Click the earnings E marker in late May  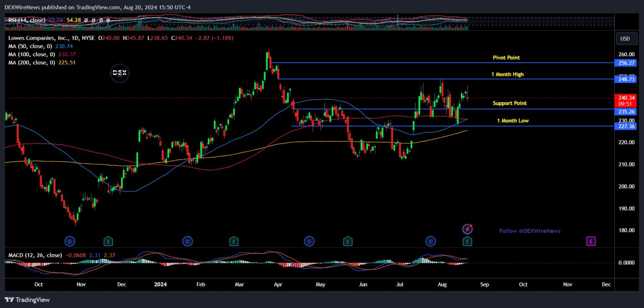click(348, 242)
